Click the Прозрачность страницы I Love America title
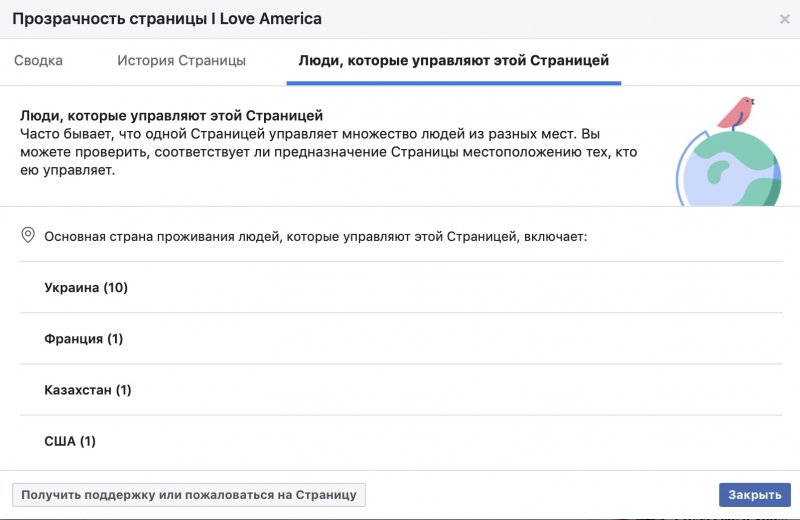The width and height of the screenshot is (800, 520). pyautogui.click(x=166, y=19)
